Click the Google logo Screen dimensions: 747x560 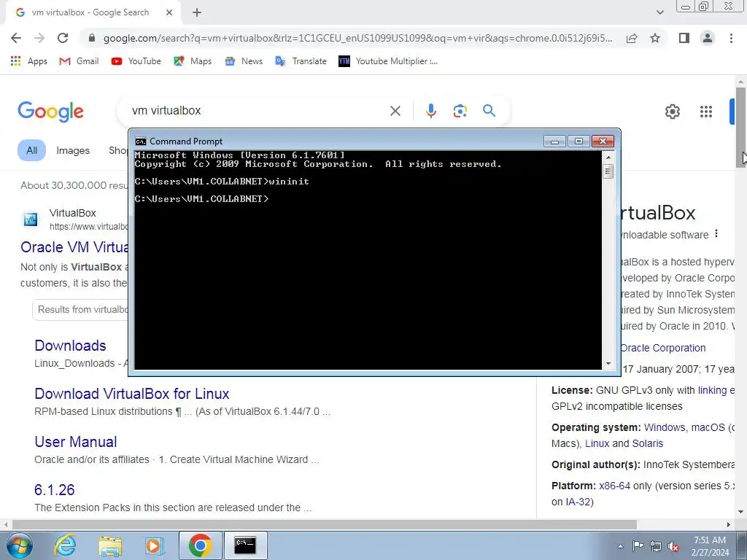50,112
